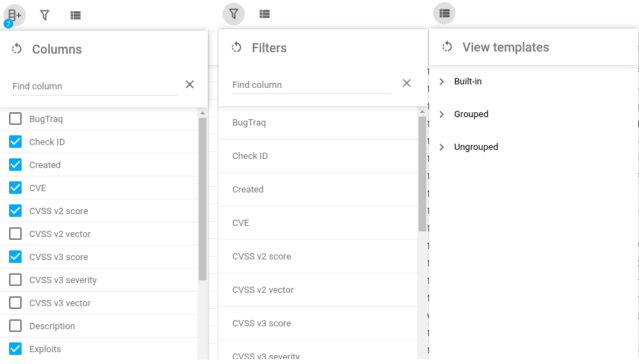The height and width of the screenshot is (364, 639).
Task: Select Check ID in the Filters list
Action: click(x=250, y=156)
